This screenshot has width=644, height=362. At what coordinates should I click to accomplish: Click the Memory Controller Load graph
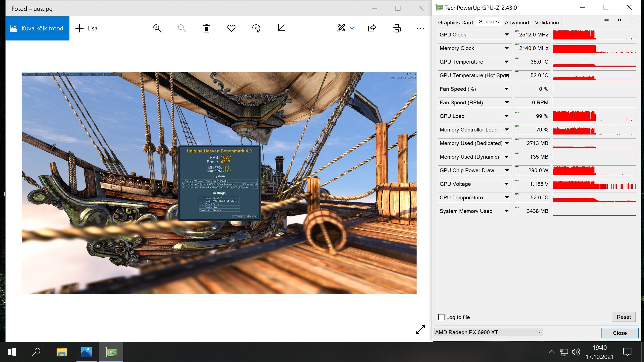[x=594, y=130]
